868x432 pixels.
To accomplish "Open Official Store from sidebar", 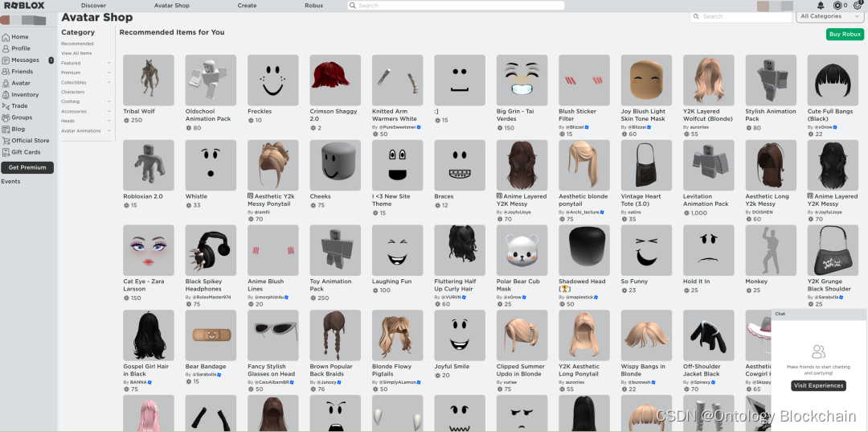I will [26, 141].
